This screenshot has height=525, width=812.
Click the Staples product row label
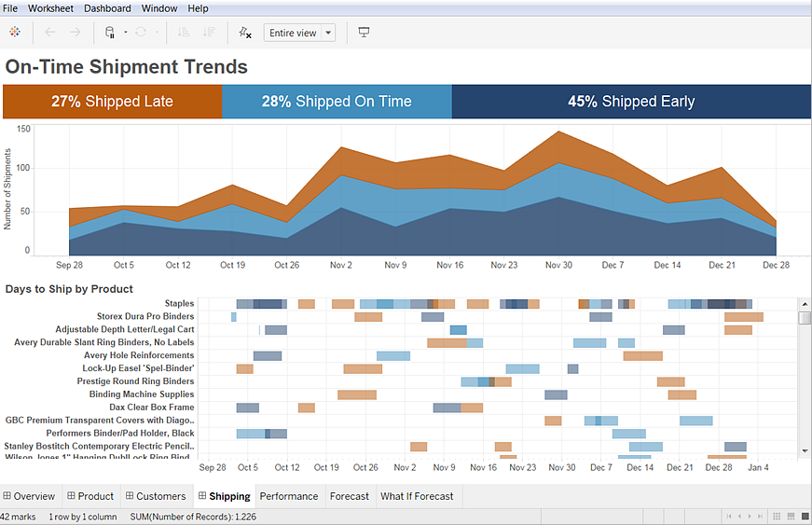(179, 303)
